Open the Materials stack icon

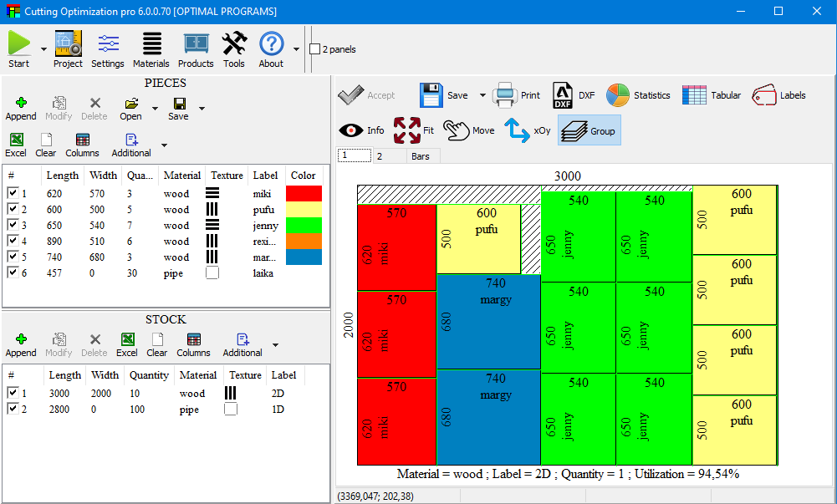coord(151,43)
